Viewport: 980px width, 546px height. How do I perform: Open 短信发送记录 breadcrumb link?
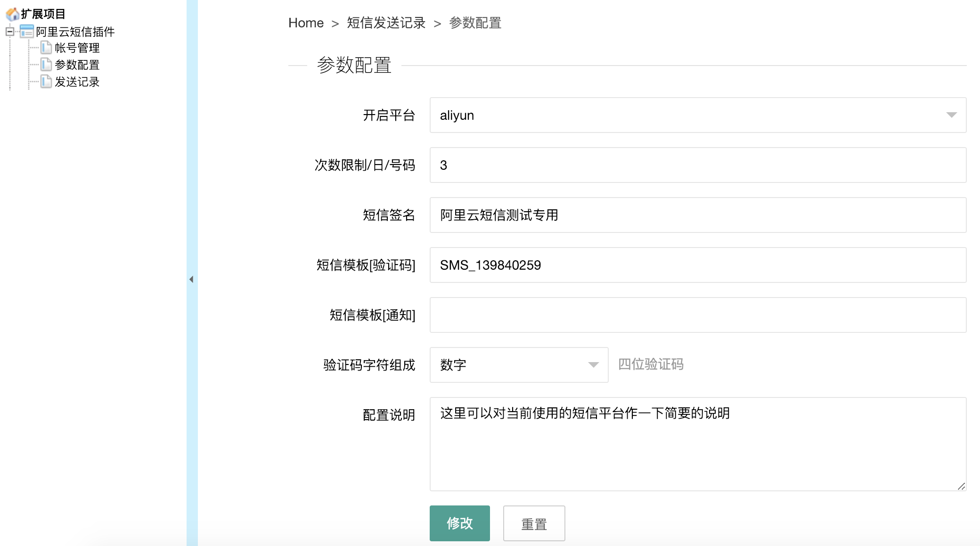tap(386, 23)
